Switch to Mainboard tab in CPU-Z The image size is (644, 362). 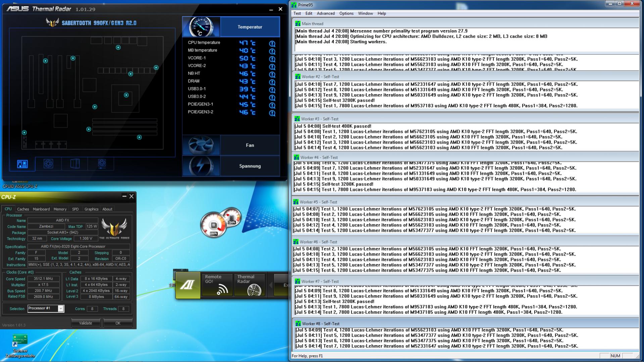(x=41, y=209)
